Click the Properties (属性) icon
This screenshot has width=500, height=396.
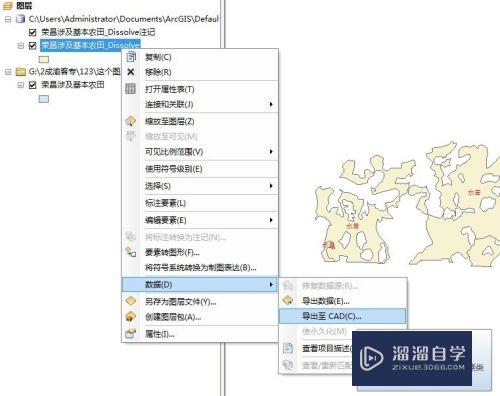click(x=130, y=334)
